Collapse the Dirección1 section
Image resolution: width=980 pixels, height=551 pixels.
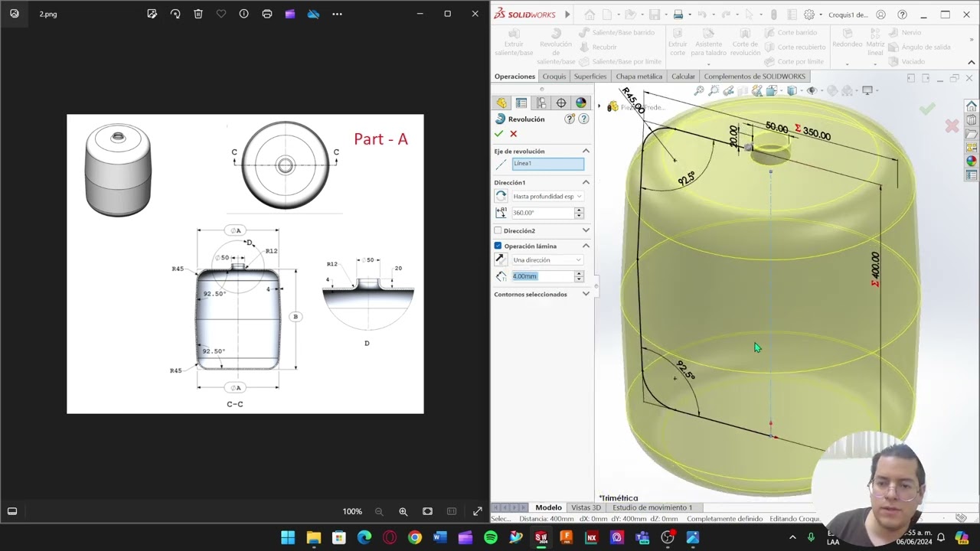click(586, 182)
